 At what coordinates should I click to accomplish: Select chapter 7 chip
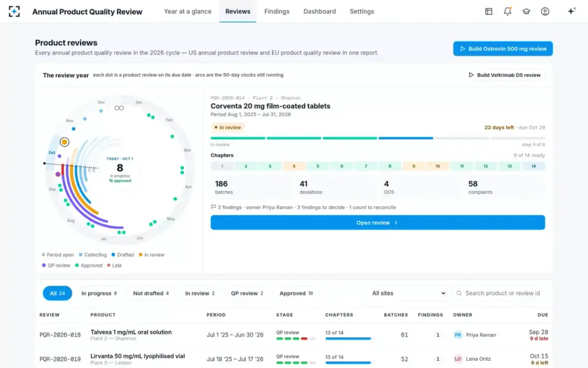[x=366, y=166]
